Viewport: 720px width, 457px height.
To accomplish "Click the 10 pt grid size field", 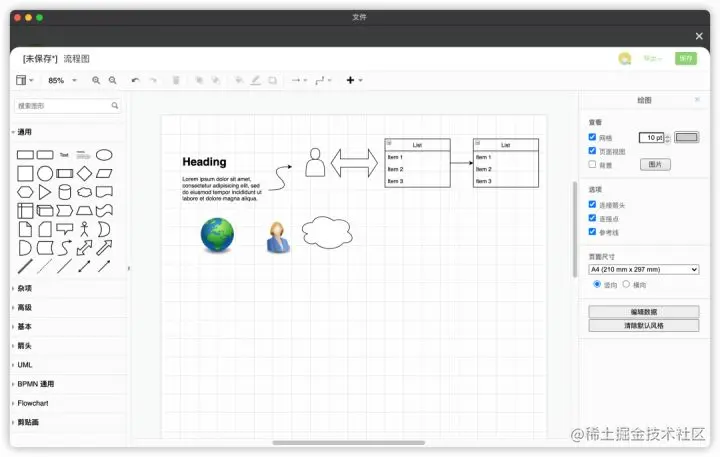I will (652, 138).
